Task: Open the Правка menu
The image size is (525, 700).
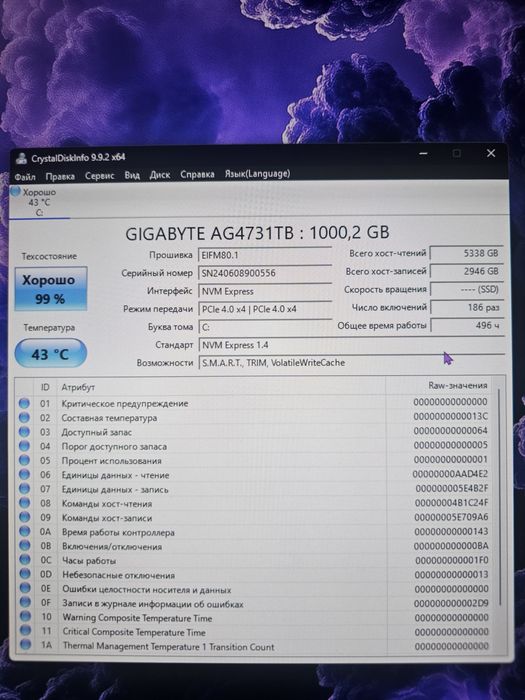Action: pos(60,176)
